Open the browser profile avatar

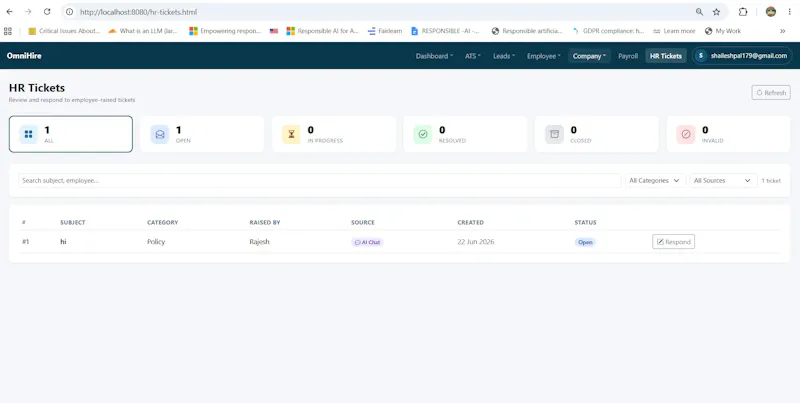coord(771,12)
